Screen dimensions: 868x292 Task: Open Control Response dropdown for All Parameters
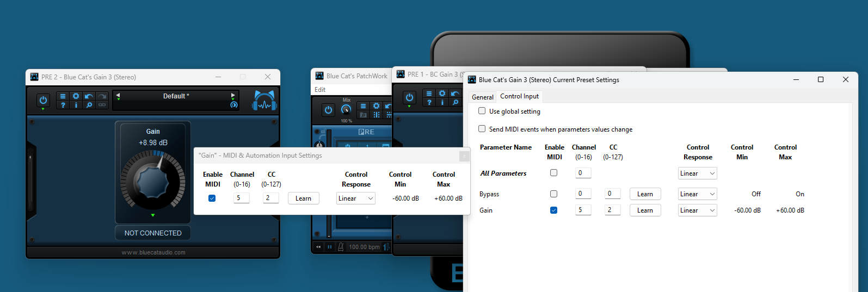point(698,173)
